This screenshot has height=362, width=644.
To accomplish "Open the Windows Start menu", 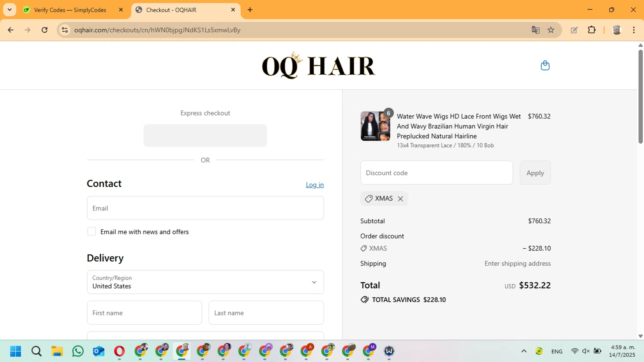I will click(x=15, y=351).
